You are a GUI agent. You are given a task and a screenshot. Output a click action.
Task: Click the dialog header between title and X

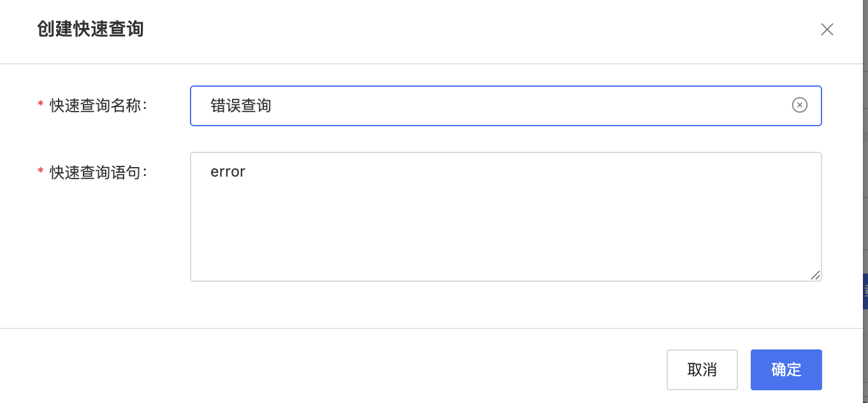point(478,29)
